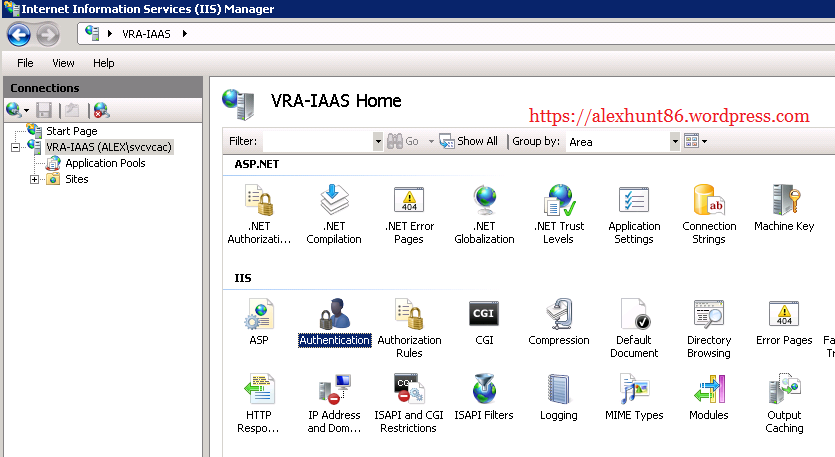
Task: Open Default Document feature
Action: pos(634,328)
